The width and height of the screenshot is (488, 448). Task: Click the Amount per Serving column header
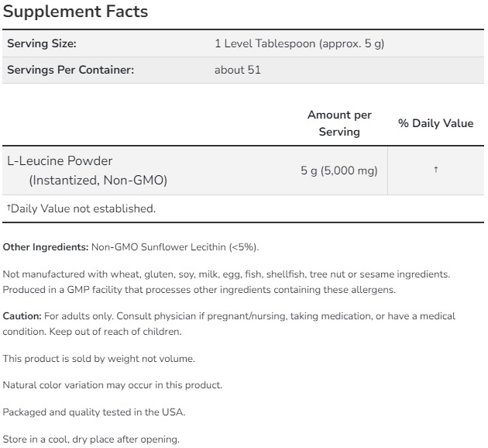pos(339,123)
